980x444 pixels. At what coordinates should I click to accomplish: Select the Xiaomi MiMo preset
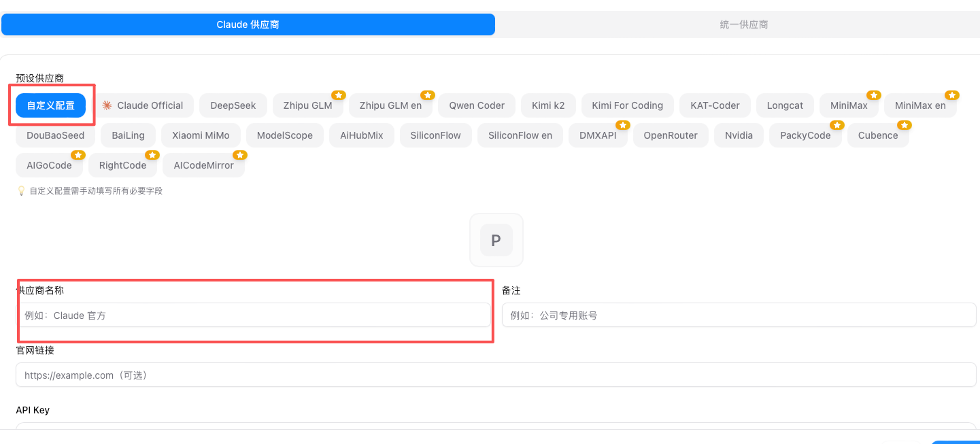pos(201,135)
